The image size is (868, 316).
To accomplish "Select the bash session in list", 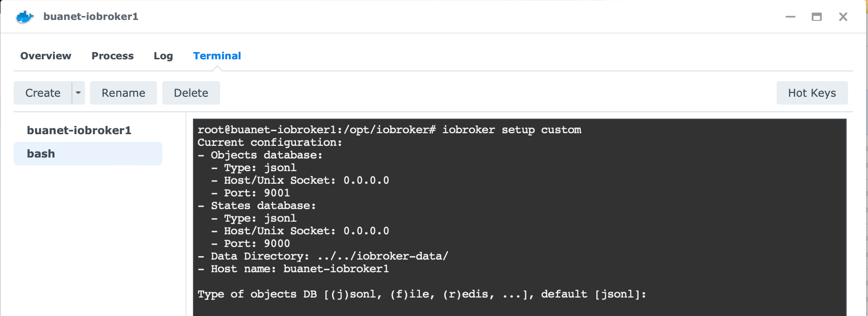I will click(87, 154).
